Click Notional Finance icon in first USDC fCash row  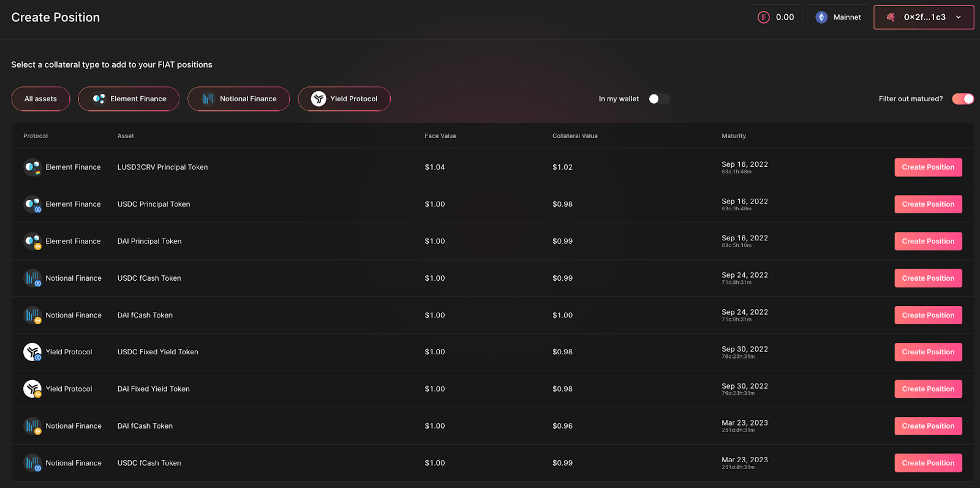(32, 278)
